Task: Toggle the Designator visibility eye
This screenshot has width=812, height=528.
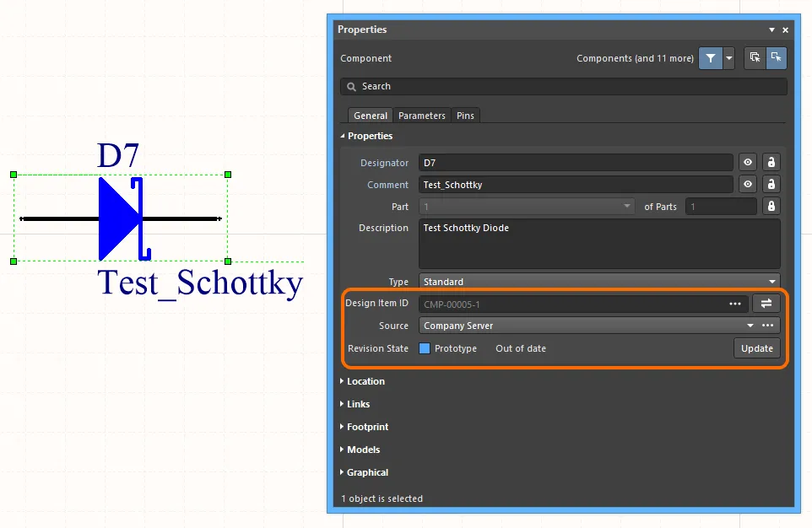Action: 748,163
